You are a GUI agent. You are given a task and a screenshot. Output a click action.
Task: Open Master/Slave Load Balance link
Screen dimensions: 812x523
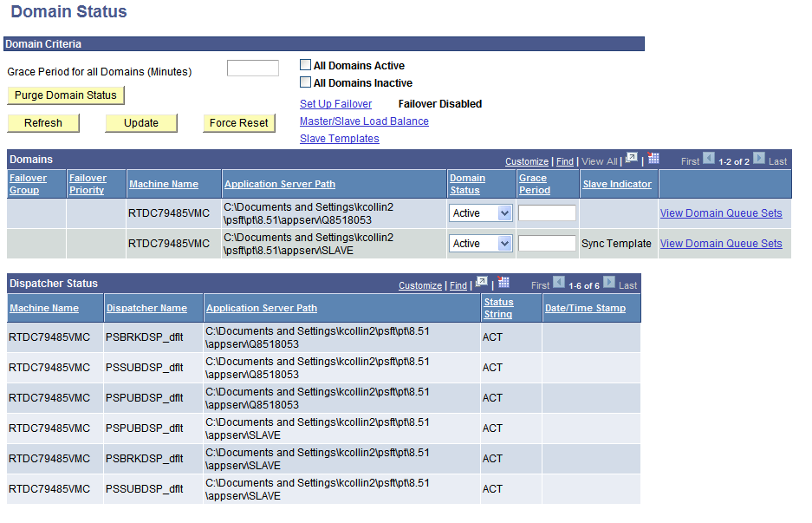(364, 121)
